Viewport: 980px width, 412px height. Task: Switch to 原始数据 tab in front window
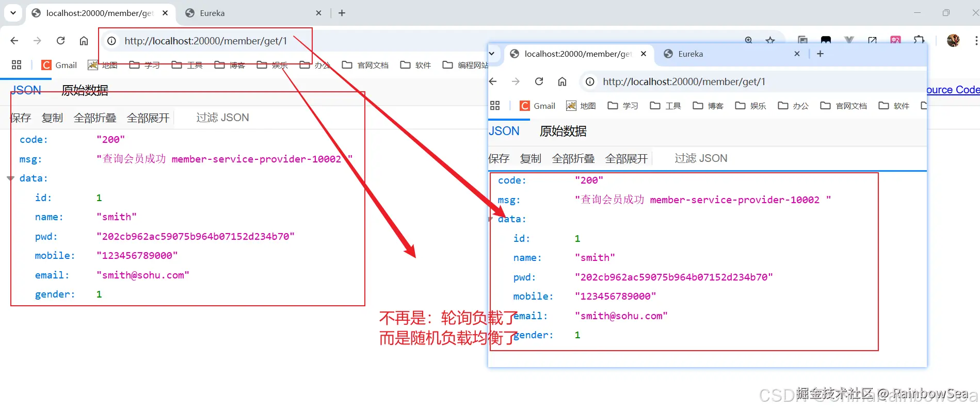[564, 131]
